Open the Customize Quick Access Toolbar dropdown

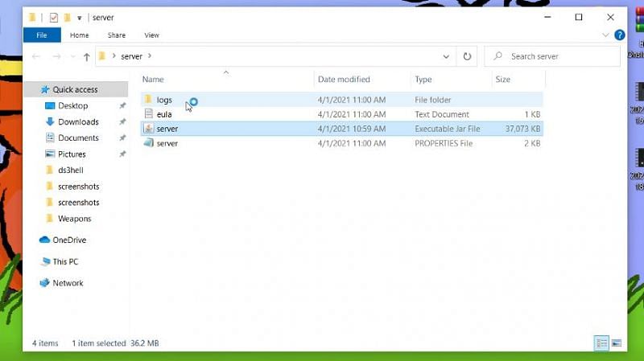coord(80,18)
